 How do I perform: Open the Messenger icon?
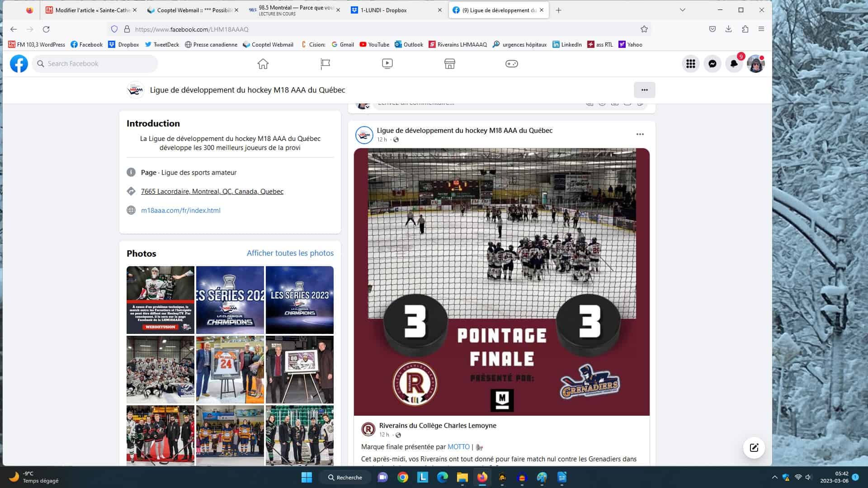pyautogui.click(x=712, y=64)
